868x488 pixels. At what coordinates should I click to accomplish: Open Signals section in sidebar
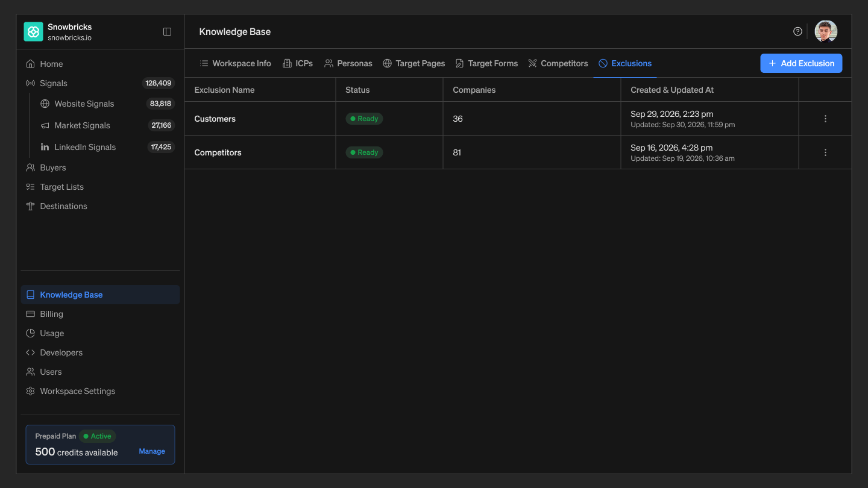point(101,83)
